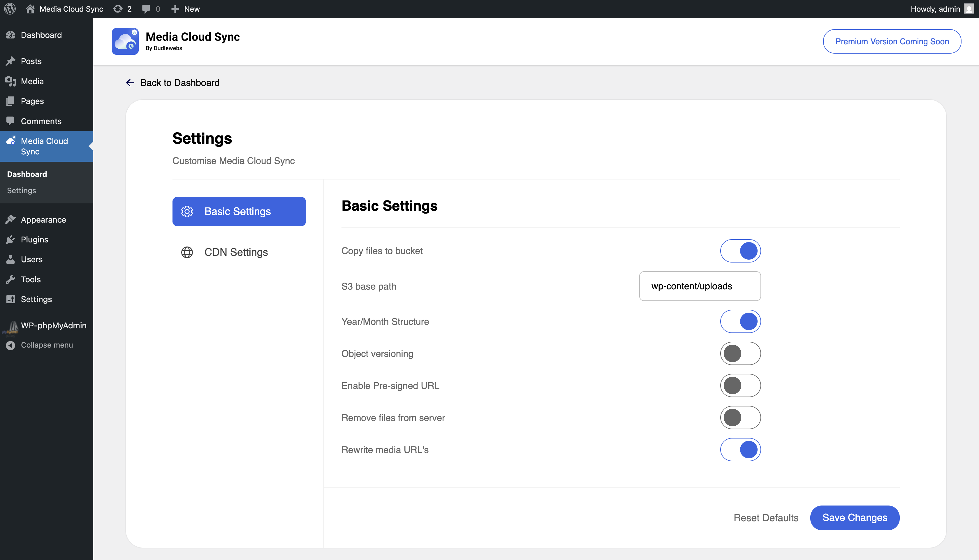Click the globe icon beside CDN Settings
The image size is (979, 560).
click(x=187, y=252)
